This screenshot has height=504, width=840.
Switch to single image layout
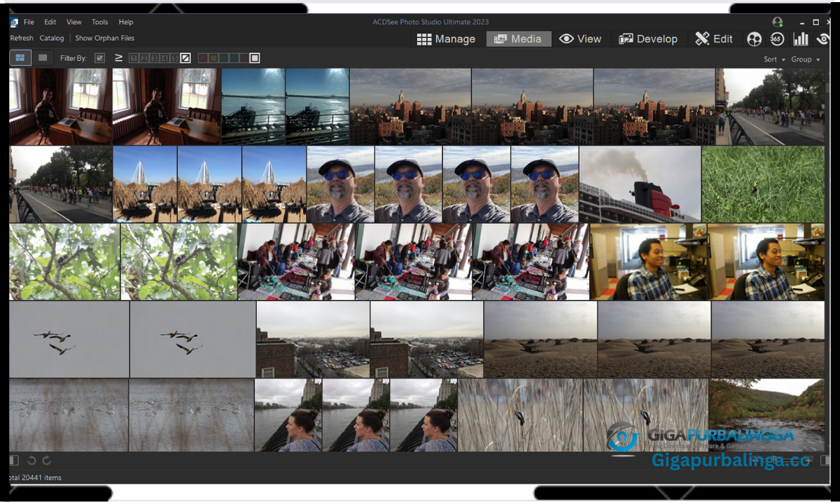pyautogui.click(x=43, y=58)
